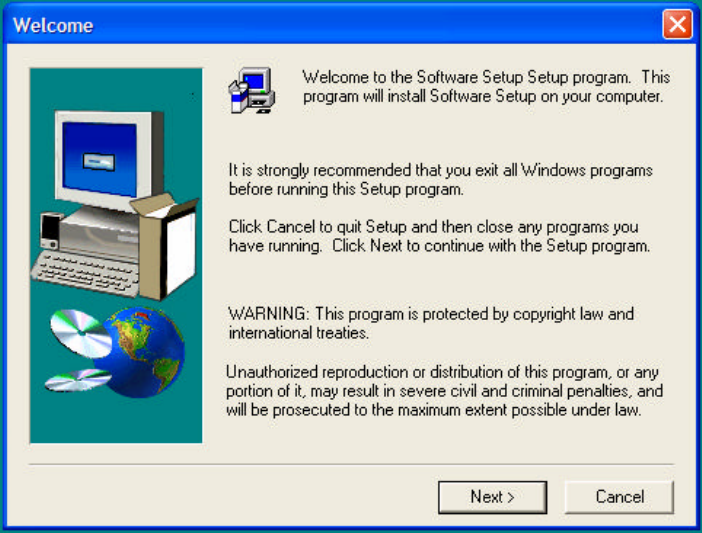
Task: Click the Earth globe graphic
Action: [144, 351]
